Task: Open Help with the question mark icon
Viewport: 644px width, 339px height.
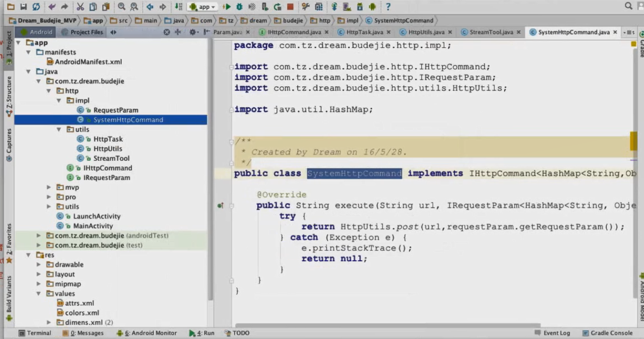Action: (388, 7)
